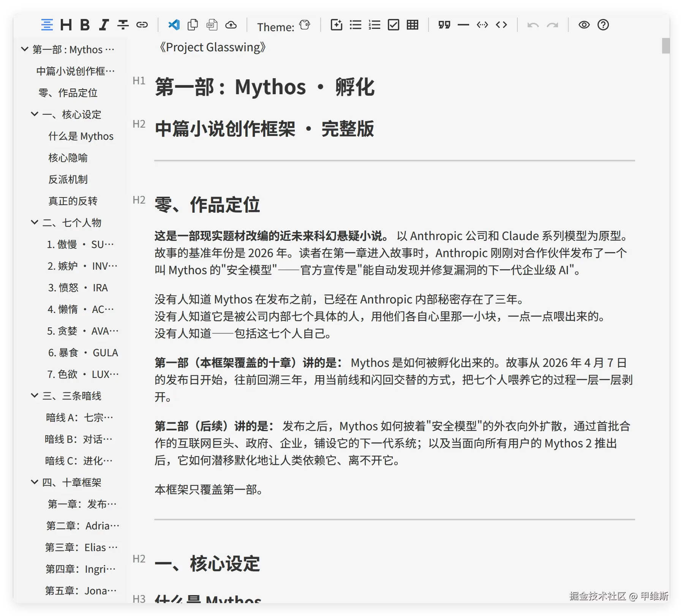
Task: Jump to 零、作品定位 in outline
Action: [x=68, y=93]
